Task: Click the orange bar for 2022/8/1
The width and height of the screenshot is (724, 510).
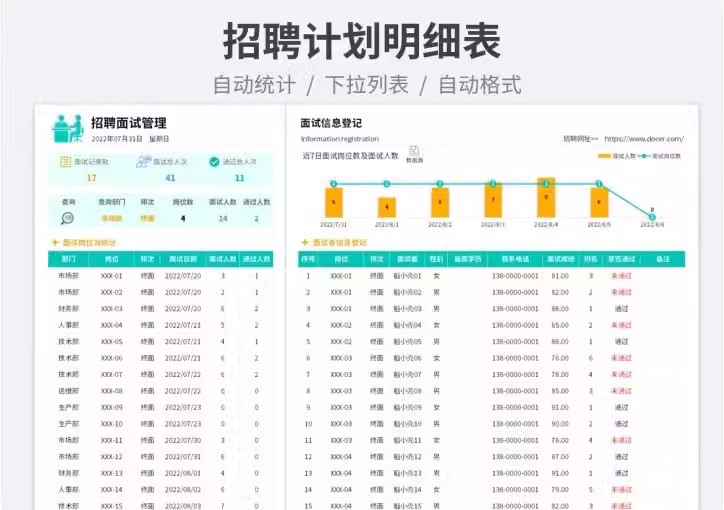Action: tap(387, 207)
